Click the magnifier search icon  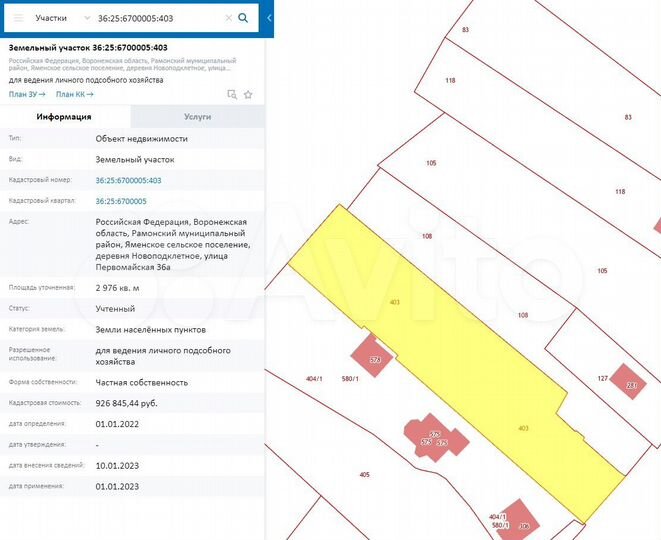coord(243,18)
